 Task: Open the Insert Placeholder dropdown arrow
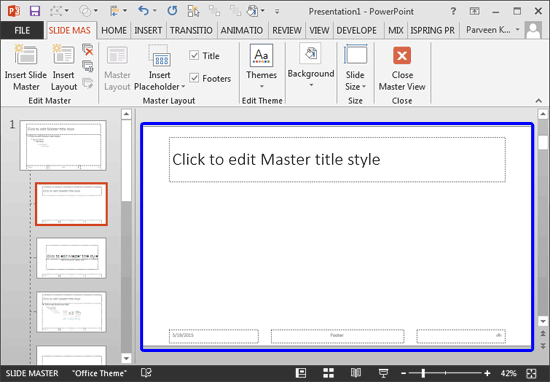[183, 87]
